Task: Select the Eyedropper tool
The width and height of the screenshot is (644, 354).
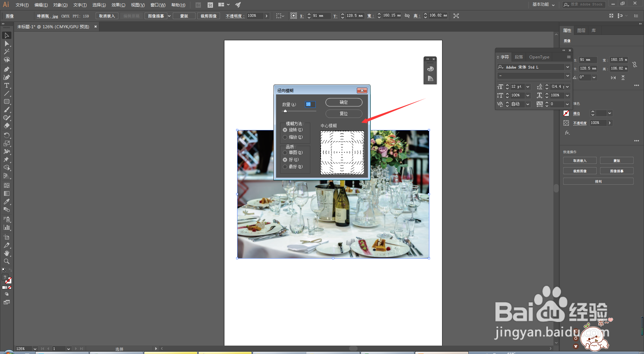Action: pyautogui.click(x=7, y=202)
